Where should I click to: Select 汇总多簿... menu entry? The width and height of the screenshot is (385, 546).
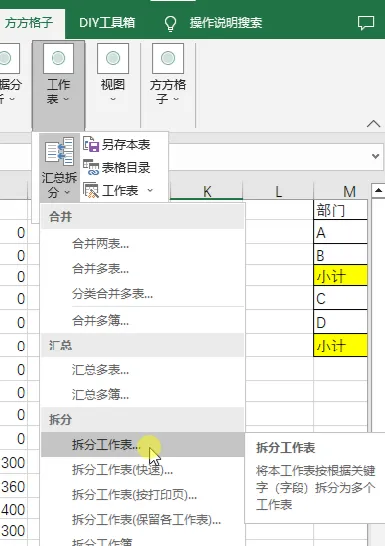point(143,395)
